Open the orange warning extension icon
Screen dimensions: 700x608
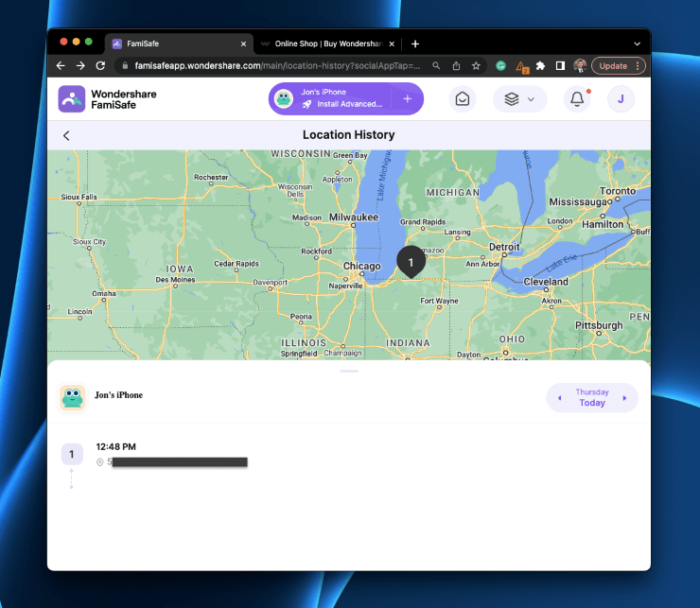521,66
